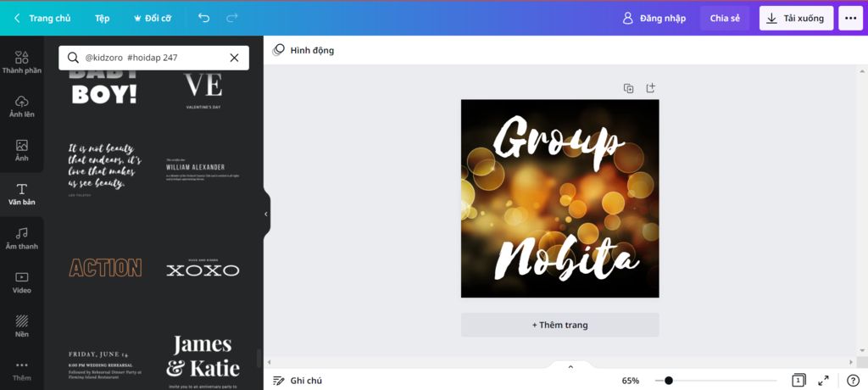Viewport: 868px width, 390px height.
Task: Pick the 'It is not beauty' quote template
Action: [x=104, y=170]
